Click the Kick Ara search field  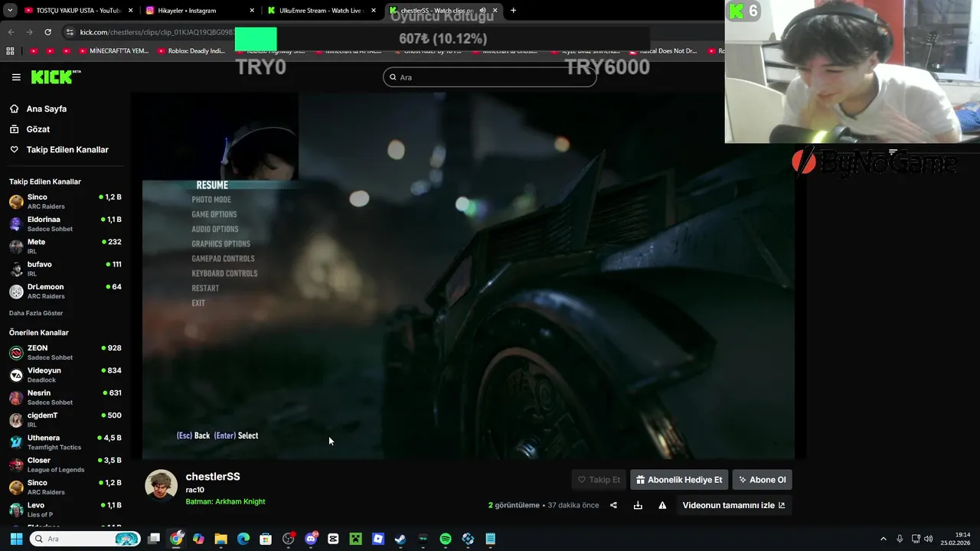490,77
